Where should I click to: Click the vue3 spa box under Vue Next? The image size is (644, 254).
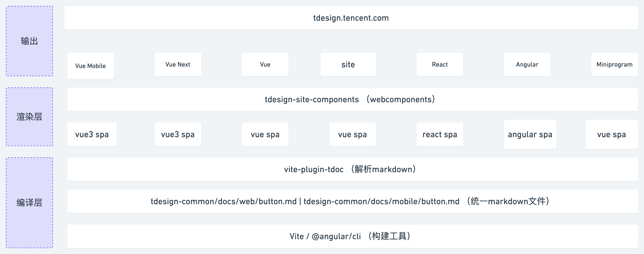[178, 134]
